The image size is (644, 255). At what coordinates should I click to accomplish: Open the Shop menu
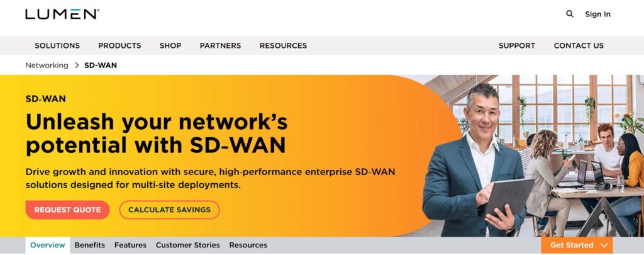pos(170,46)
